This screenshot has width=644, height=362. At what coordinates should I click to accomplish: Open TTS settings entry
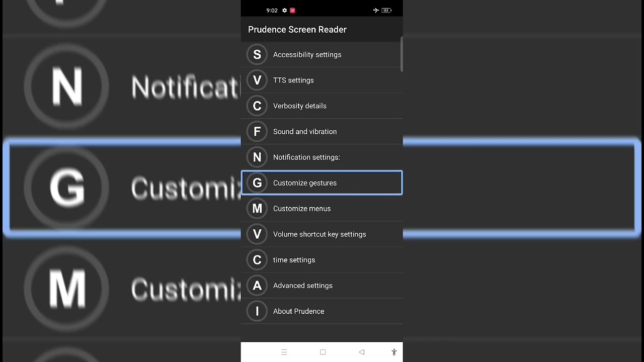321,80
